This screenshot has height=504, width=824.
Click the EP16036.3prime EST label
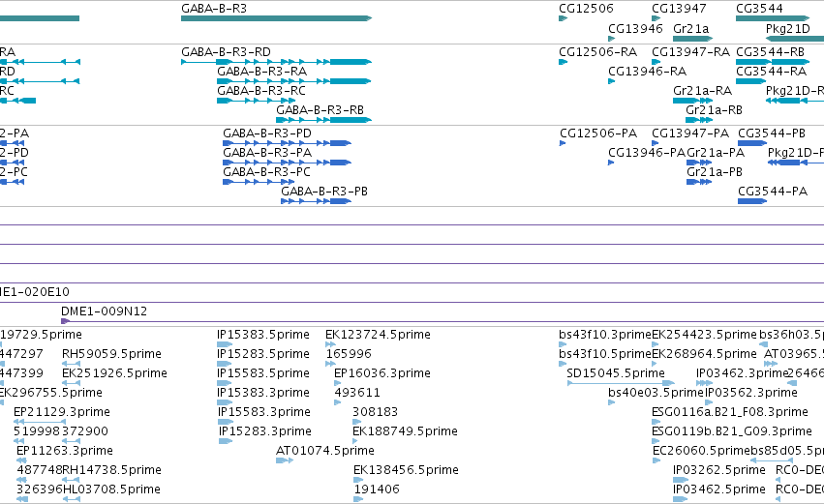click(382, 373)
